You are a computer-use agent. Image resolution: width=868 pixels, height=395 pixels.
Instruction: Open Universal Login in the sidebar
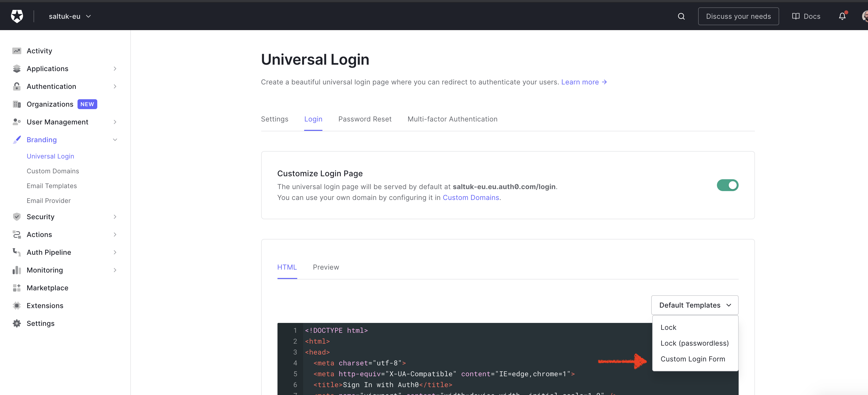coord(51,156)
